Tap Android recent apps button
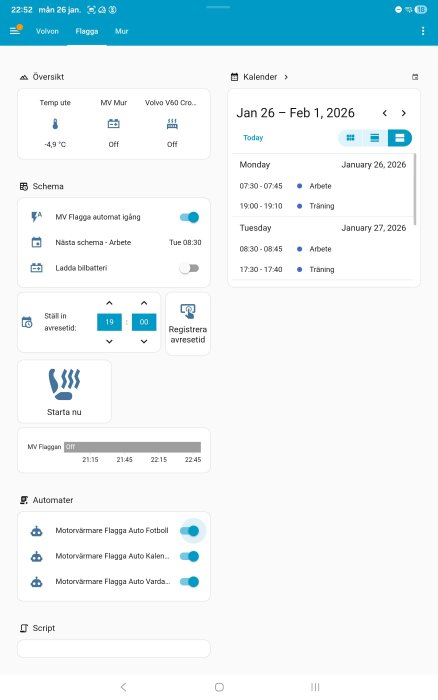Viewport: 438px width, 700px height. pos(315,687)
